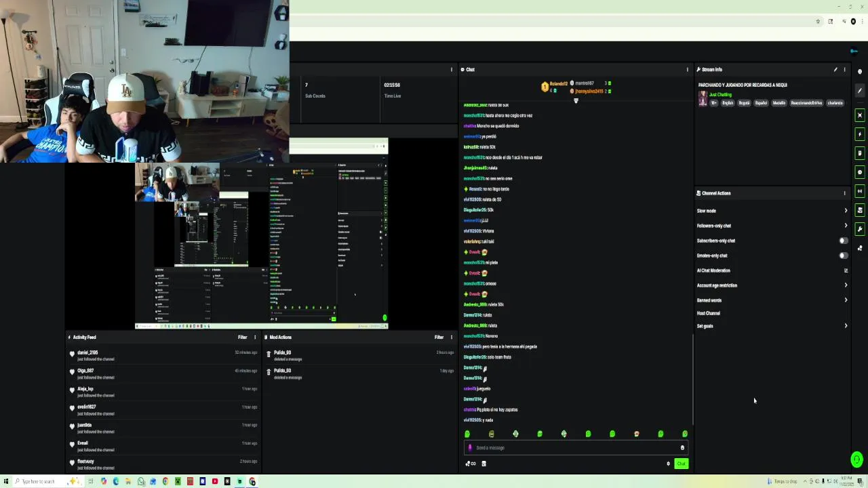Click the chat panel scrollbar
Screen dimensions: 868x488
[x=692, y=380]
